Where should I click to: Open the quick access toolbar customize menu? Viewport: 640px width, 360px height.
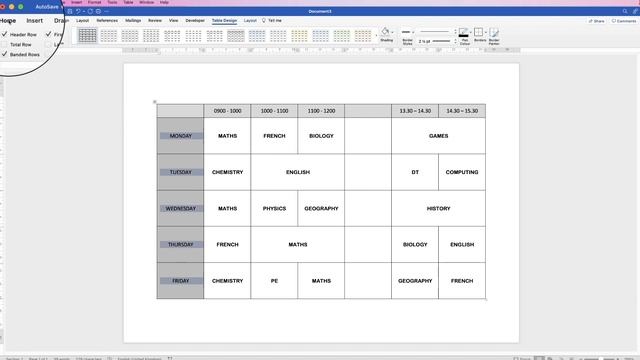coord(107,11)
